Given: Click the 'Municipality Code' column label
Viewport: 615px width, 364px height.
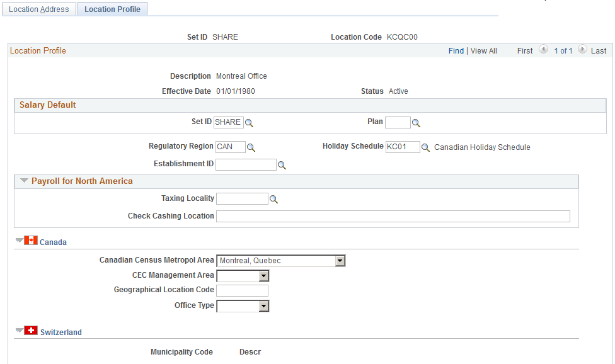Looking at the screenshot, I should coord(181,352).
